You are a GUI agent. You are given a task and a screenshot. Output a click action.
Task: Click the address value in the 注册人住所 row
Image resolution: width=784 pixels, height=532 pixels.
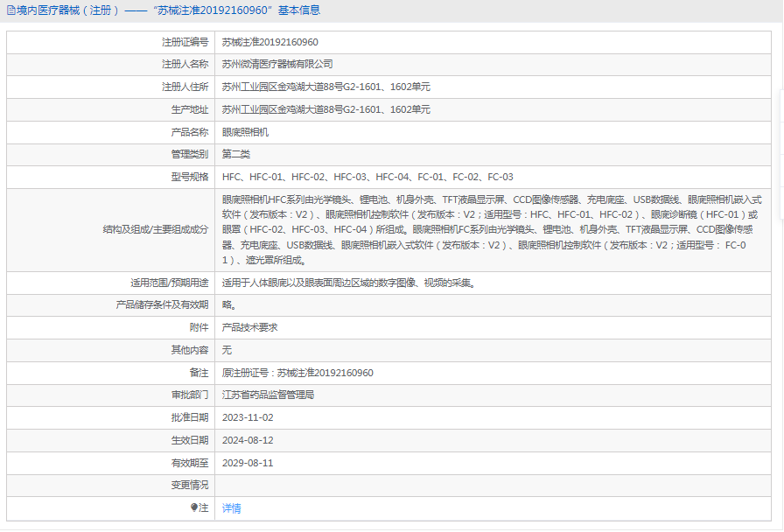coord(326,87)
